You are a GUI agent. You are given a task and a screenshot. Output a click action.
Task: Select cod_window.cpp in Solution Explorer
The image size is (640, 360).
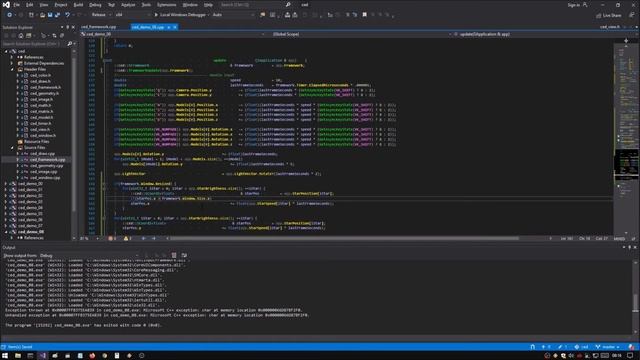(45, 178)
